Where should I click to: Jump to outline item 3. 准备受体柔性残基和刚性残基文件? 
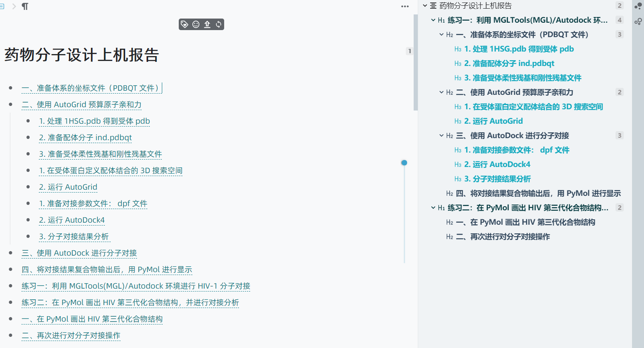(x=523, y=78)
